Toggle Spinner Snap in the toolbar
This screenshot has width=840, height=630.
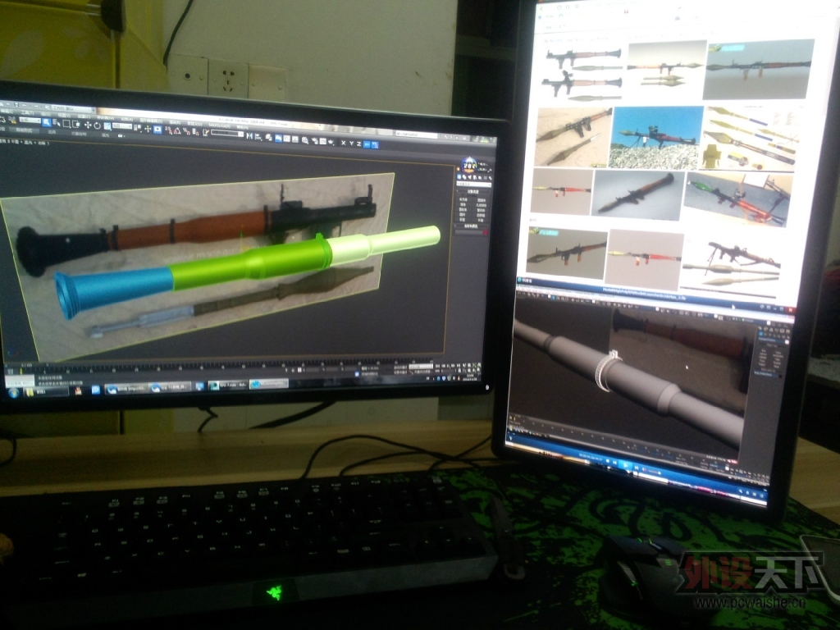195,132
